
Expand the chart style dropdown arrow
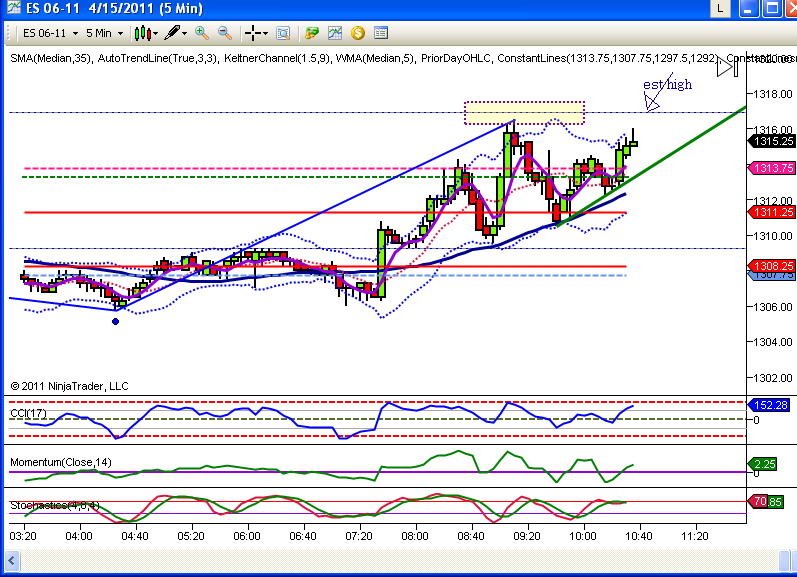[x=156, y=34]
